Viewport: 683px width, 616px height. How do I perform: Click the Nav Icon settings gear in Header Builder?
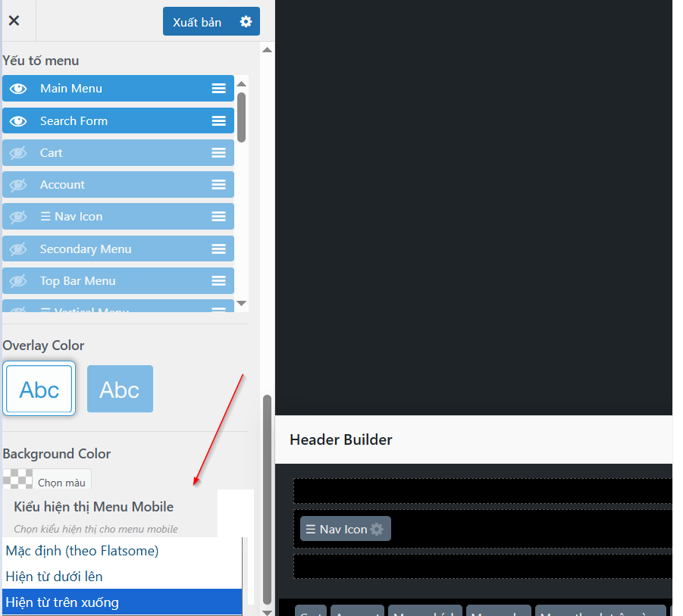pyautogui.click(x=377, y=530)
